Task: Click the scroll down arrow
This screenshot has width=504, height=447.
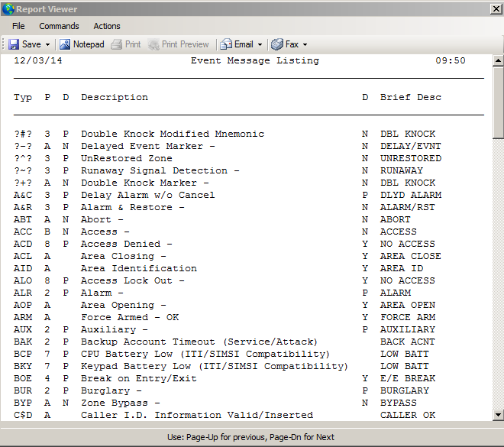Action: tap(498, 415)
